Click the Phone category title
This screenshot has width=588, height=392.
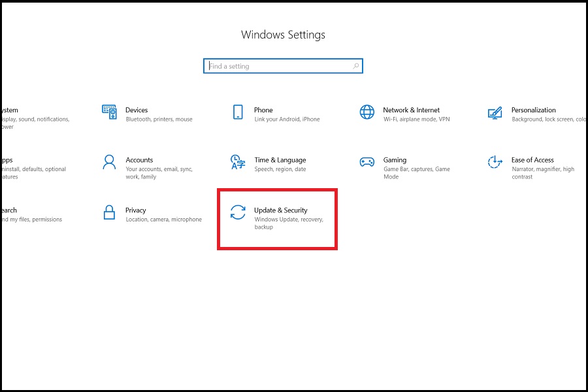tap(263, 110)
